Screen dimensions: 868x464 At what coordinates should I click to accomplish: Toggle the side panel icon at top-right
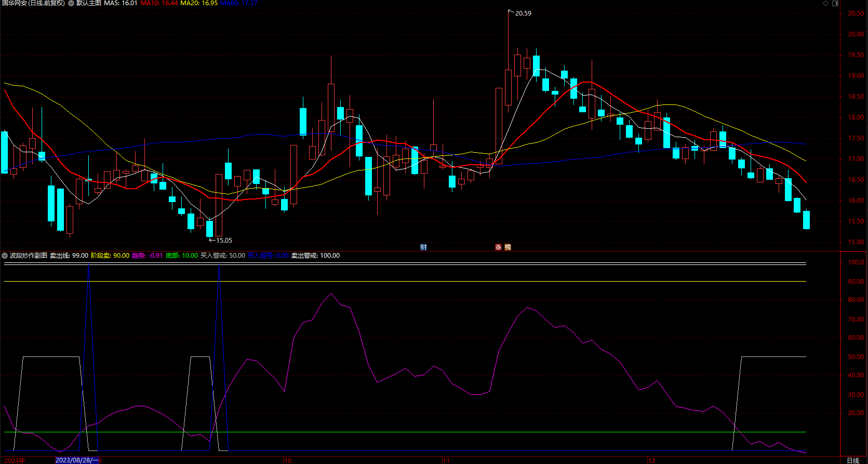[x=835, y=3]
